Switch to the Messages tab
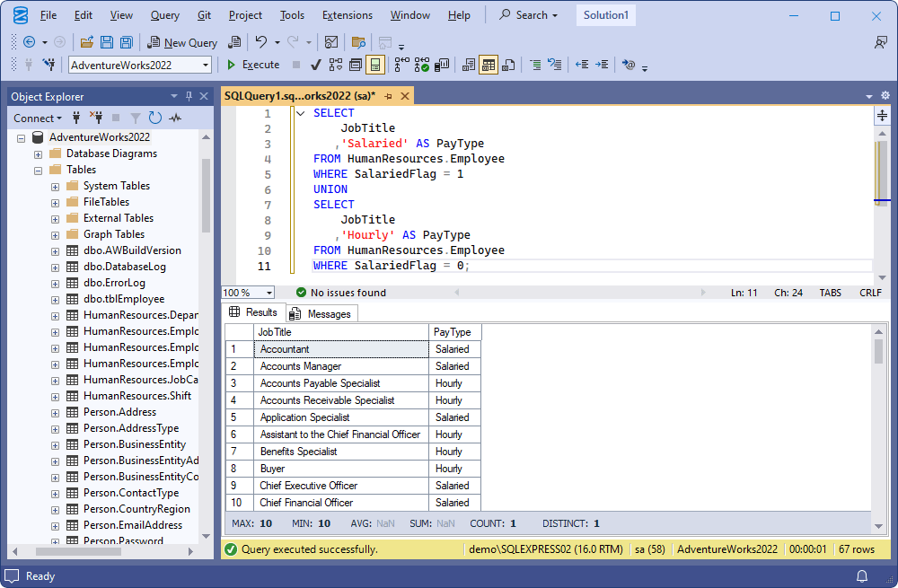The image size is (898, 588). tap(321, 314)
